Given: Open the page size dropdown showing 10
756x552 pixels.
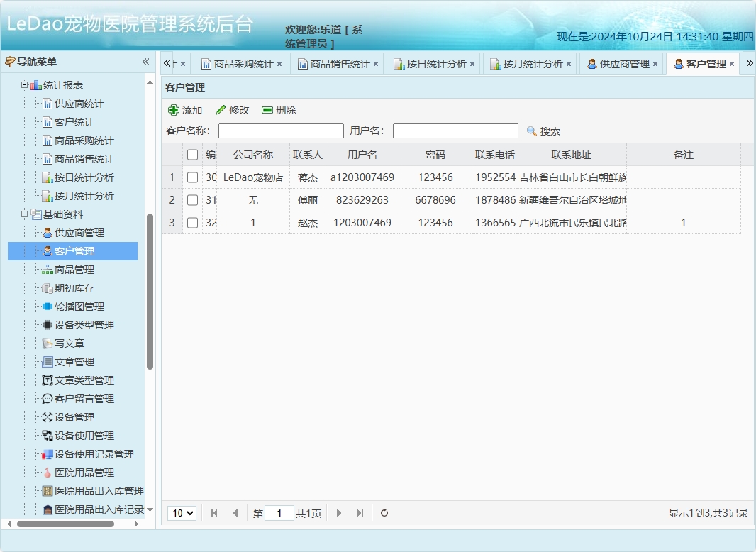Looking at the screenshot, I should [182, 512].
